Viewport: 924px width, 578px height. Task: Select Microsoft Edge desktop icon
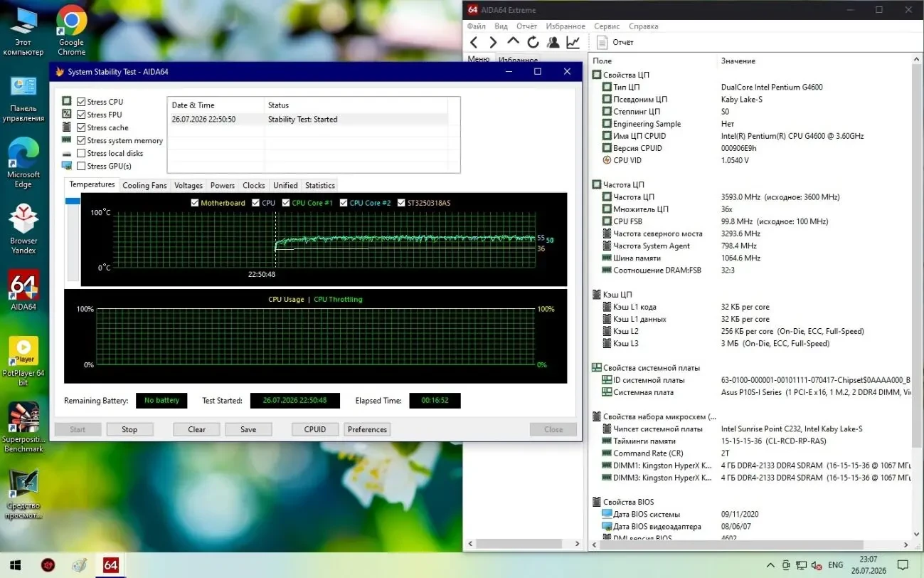(23, 163)
